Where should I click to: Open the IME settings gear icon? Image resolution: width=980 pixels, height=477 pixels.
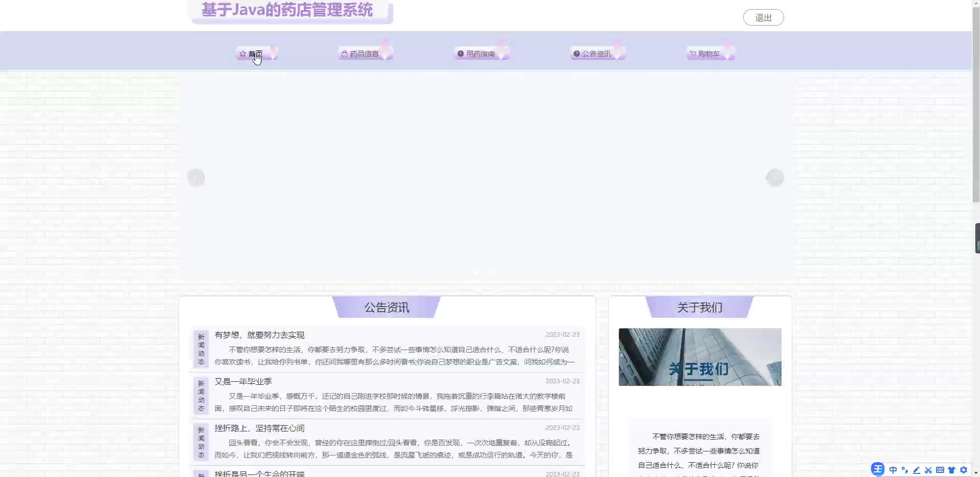[964, 470]
